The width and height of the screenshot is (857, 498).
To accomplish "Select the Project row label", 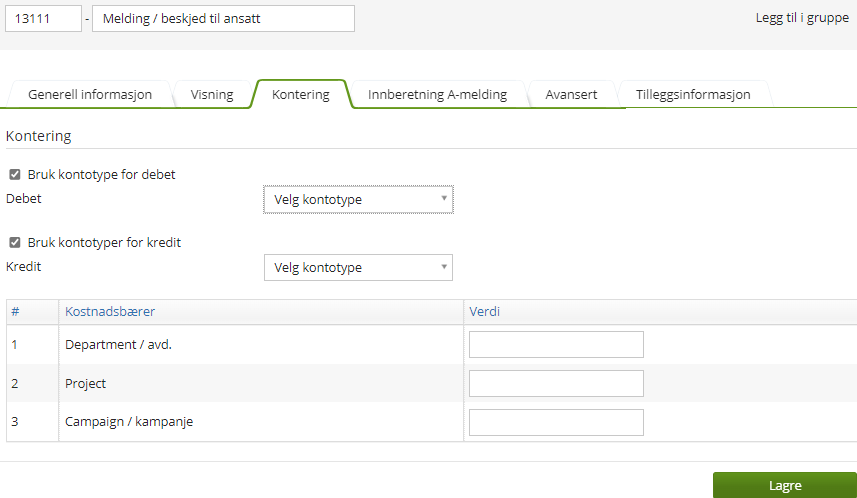I will [85, 383].
